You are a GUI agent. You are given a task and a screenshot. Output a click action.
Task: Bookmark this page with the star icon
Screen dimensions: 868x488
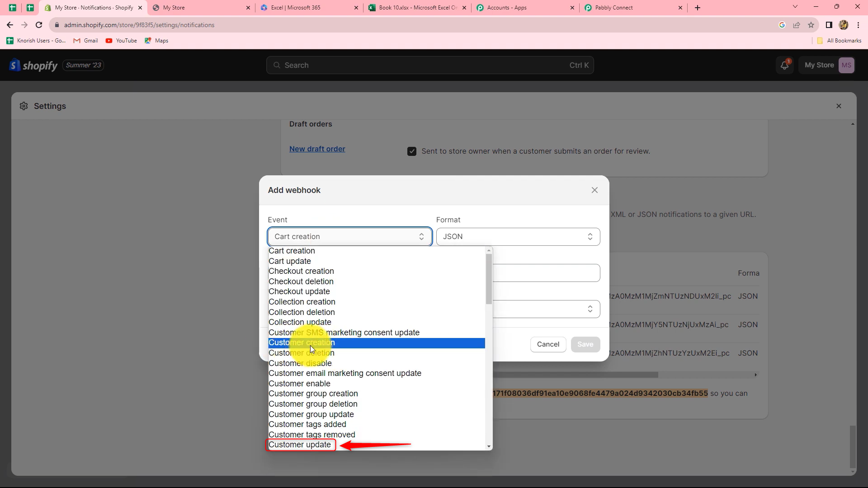811,25
